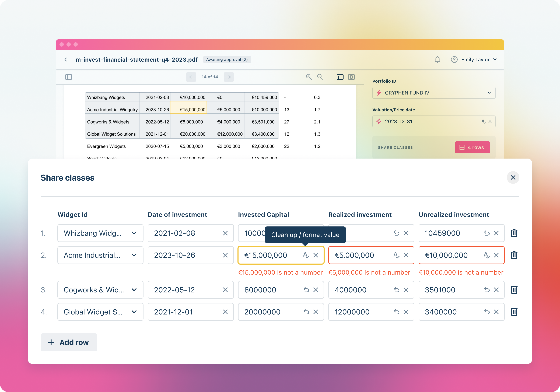Click the zoom in magnifier icon

coord(309,77)
